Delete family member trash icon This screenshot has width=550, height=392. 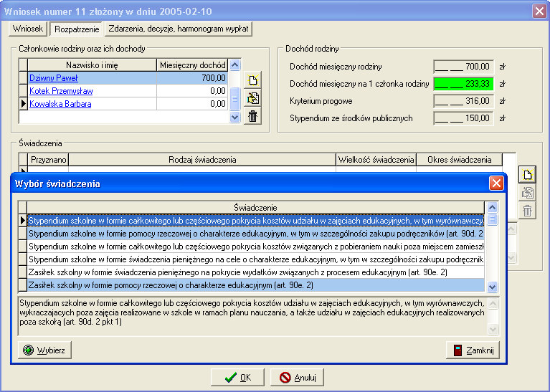tap(252, 116)
